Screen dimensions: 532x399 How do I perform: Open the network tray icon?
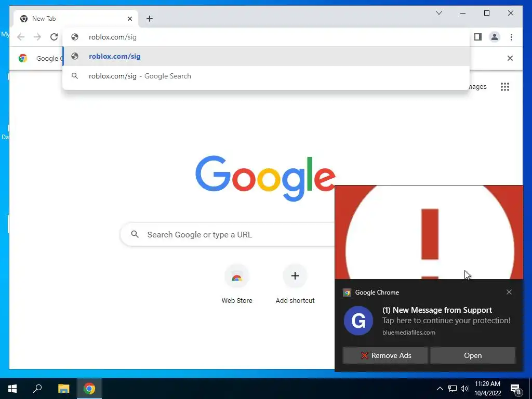pos(453,389)
